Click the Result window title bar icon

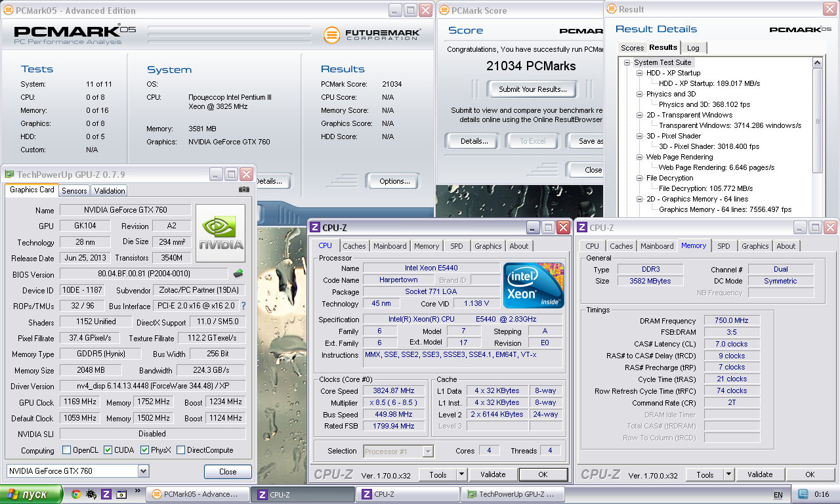click(x=612, y=9)
